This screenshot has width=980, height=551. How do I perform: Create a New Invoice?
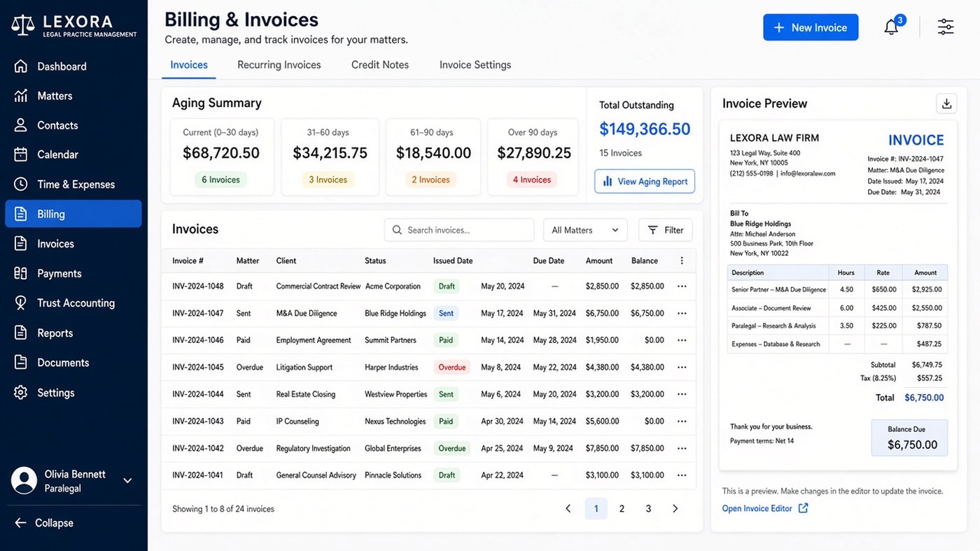pyautogui.click(x=811, y=27)
